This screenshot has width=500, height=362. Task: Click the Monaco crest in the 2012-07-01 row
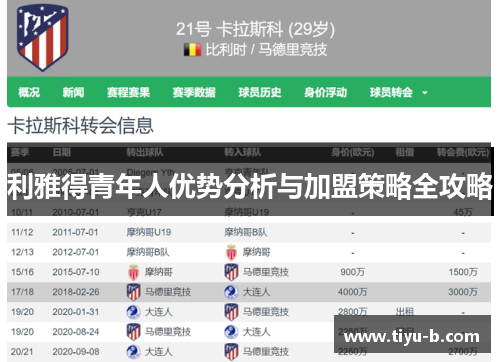(x=231, y=252)
